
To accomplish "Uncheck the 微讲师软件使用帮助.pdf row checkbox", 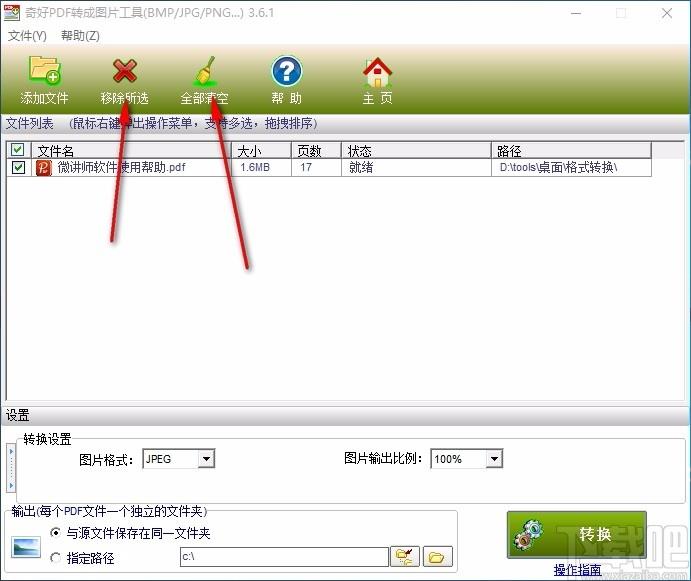I will (x=19, y=168).
